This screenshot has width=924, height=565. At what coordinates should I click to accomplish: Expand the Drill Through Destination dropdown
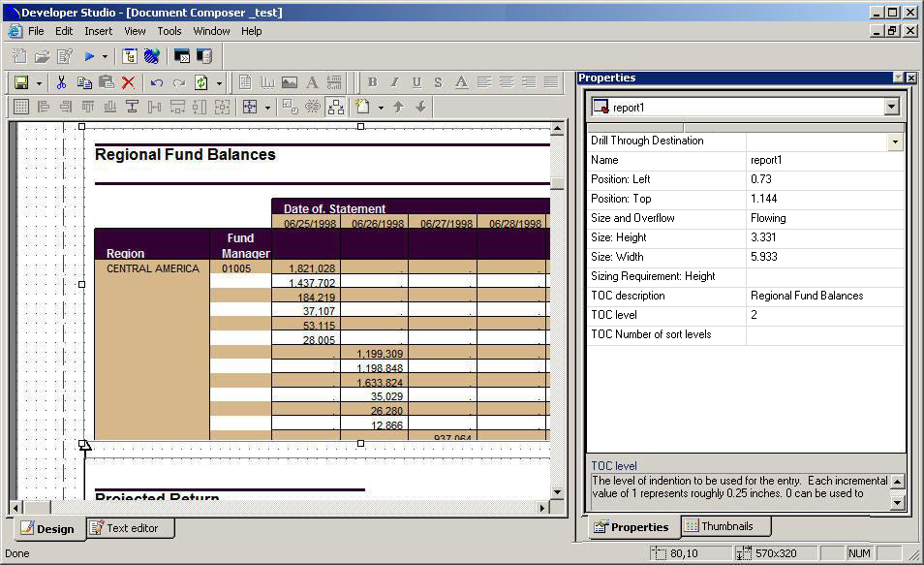895,141
